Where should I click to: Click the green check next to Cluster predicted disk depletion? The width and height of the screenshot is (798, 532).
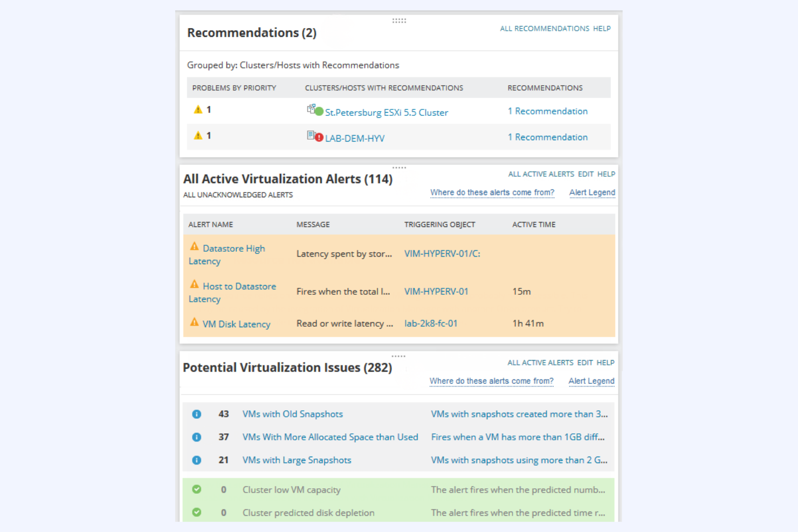[197, 513]
